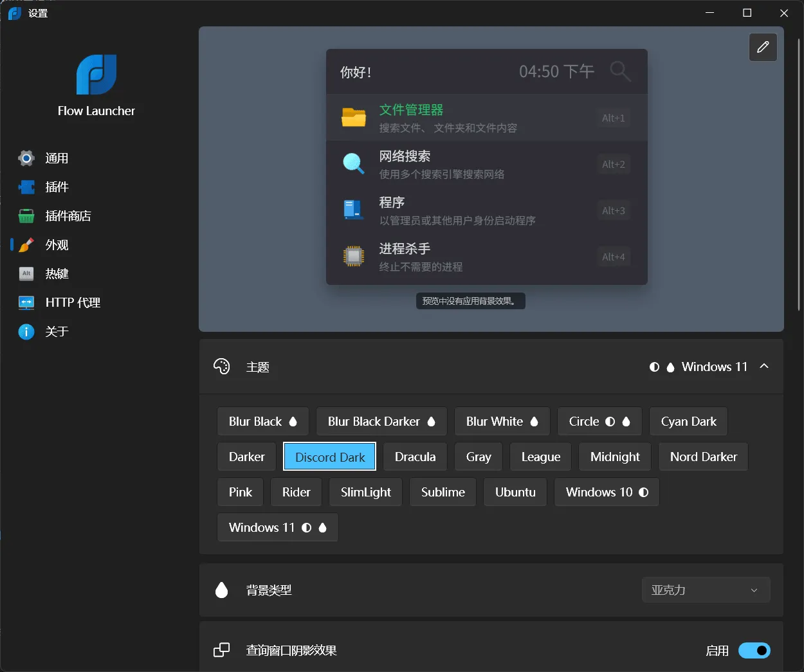Choose the Midnight theme
The height and width of the screenshot is (672, 804).
click(615, 457)
